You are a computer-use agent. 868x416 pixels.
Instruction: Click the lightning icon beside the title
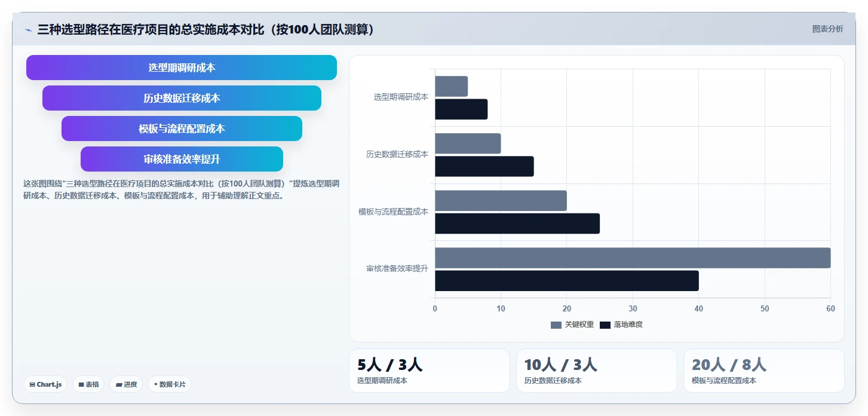point(28,30)
